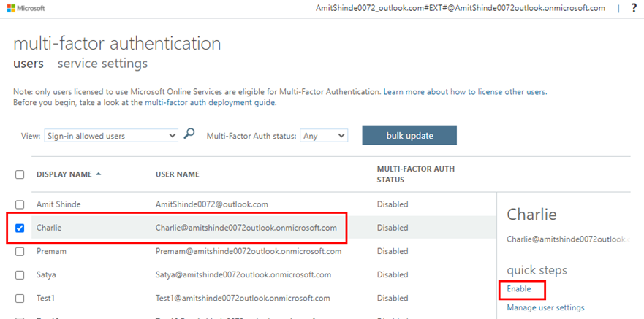Click the USER NAME column header
The width and height of the screenshot is (644, 319).
pyautogui.click(x=178, y=174)
